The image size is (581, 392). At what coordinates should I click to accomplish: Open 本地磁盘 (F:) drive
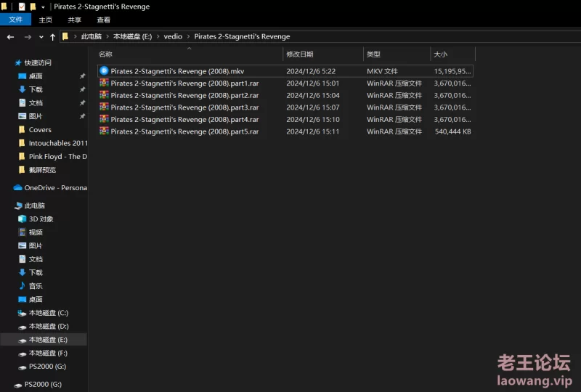[x=48, y=353]
